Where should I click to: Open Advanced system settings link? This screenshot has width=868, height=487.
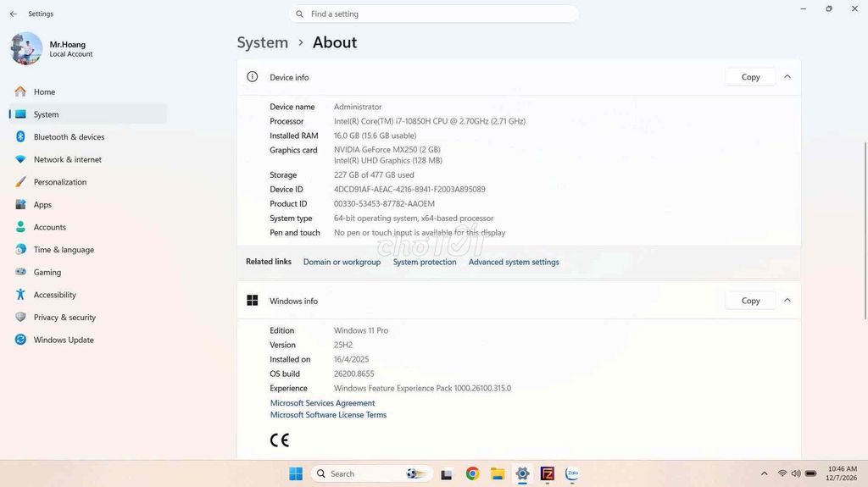514,262
